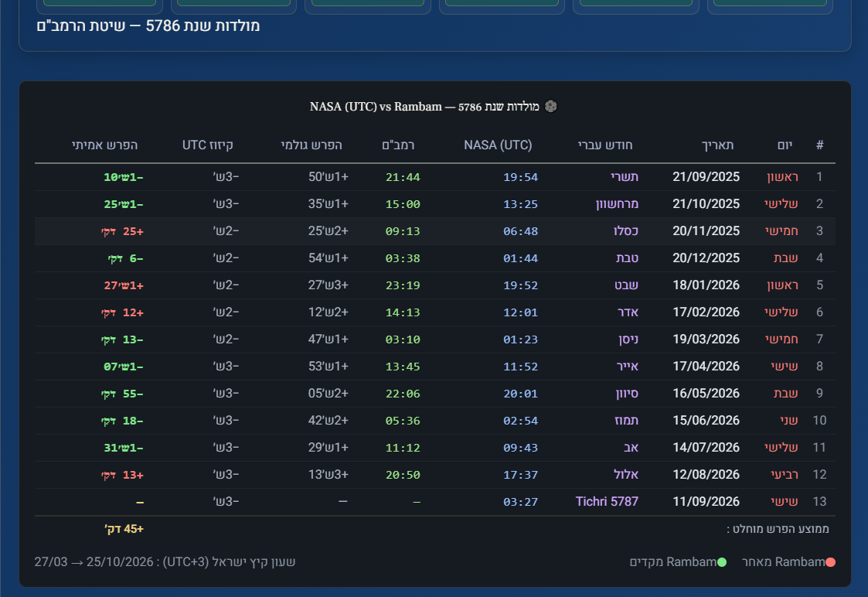This screenshot has height=597, width=868.
Task: Click the month name כסלו
Action: click(626, 231)
